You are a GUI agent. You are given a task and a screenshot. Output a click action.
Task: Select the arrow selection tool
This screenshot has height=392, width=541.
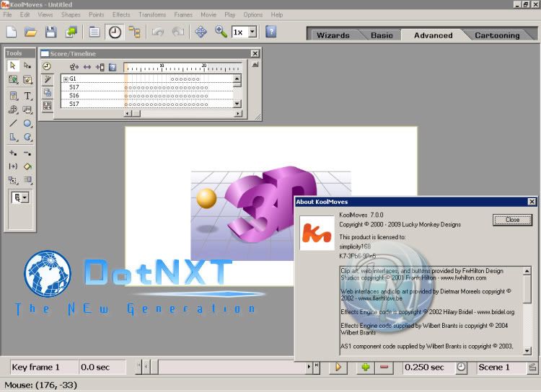coord(13,66)
